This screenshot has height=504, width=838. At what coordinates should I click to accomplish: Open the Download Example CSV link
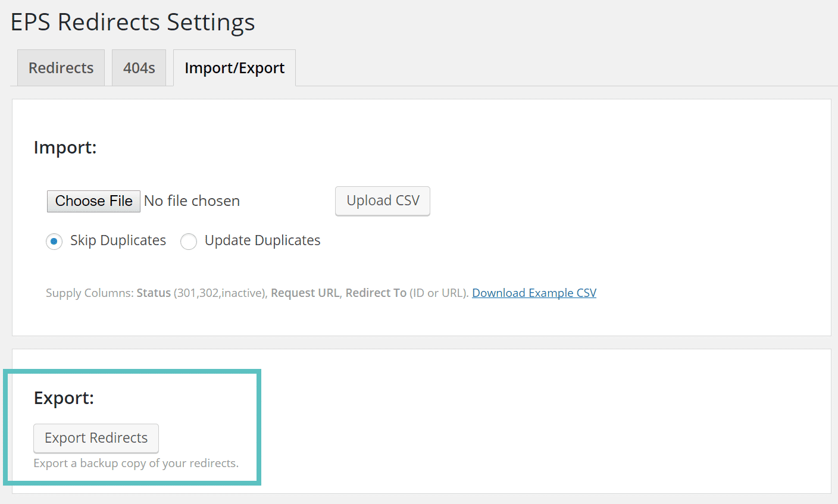(x=533, y=293)
